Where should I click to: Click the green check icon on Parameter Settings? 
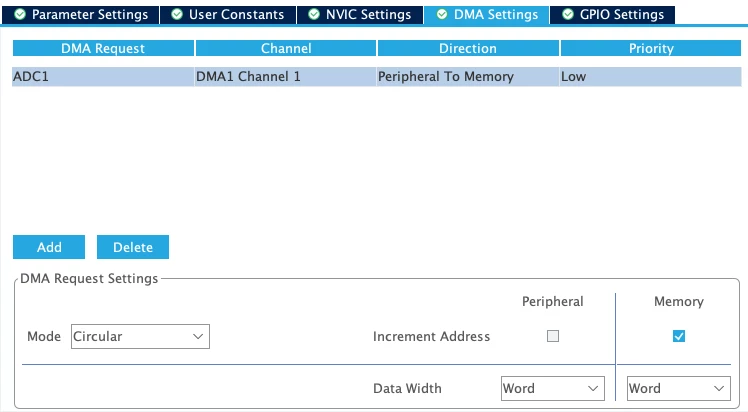pos(20,14)
